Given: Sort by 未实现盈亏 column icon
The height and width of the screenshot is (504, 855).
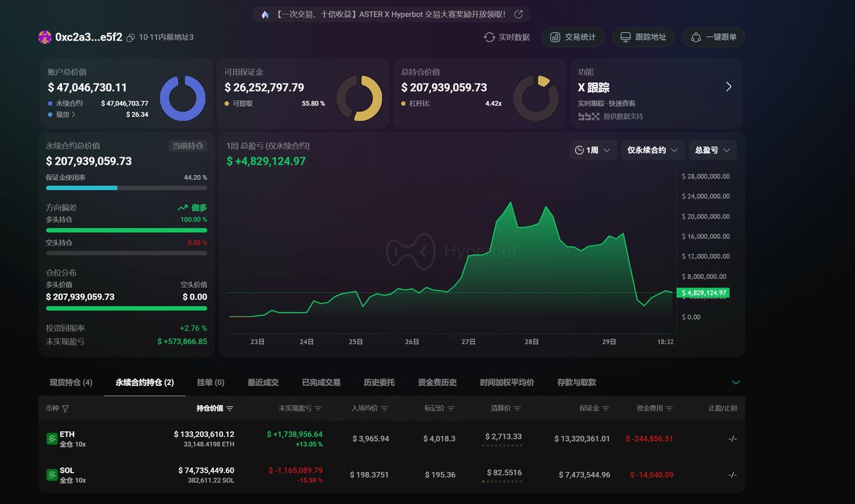Looking at the screenshot, I should [318, 409].
